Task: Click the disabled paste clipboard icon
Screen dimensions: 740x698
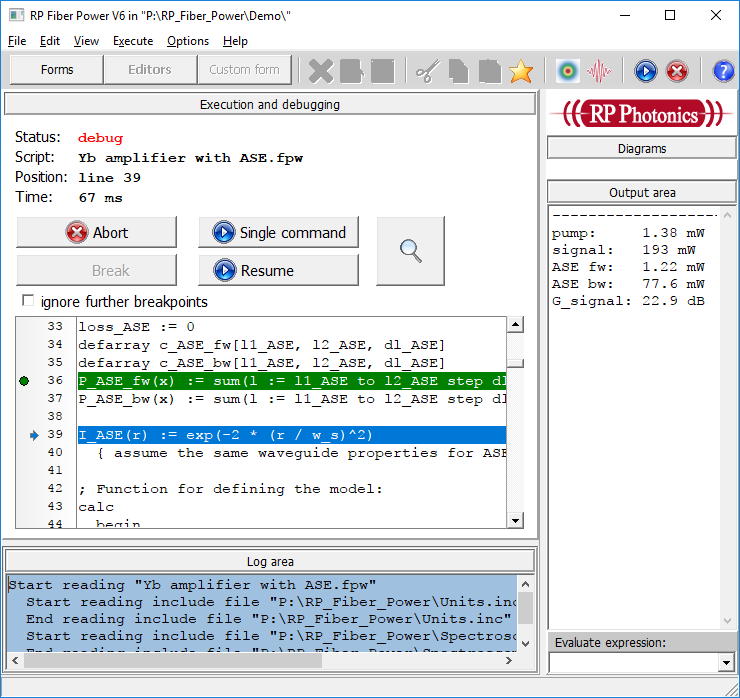Action: (490, 71)
